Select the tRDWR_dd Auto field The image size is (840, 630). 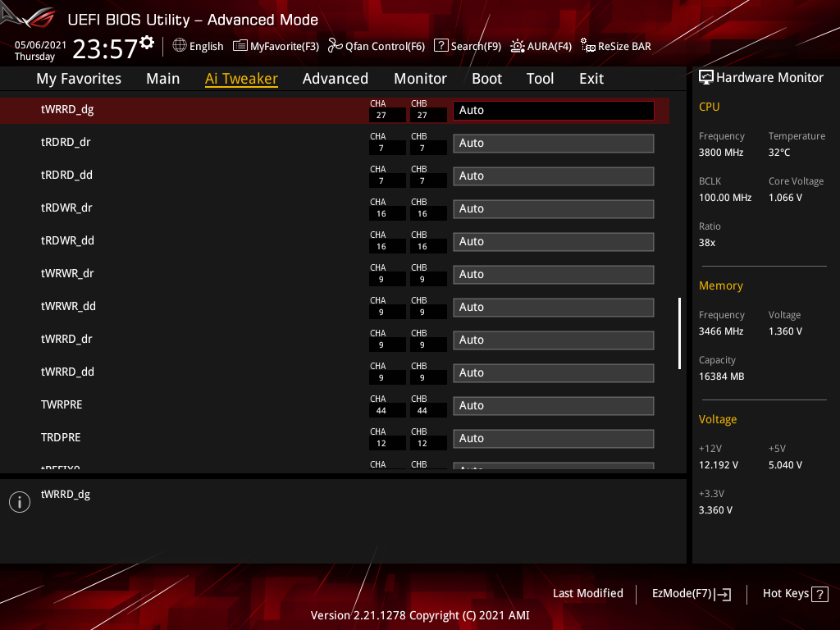click(x=554, y=242)
